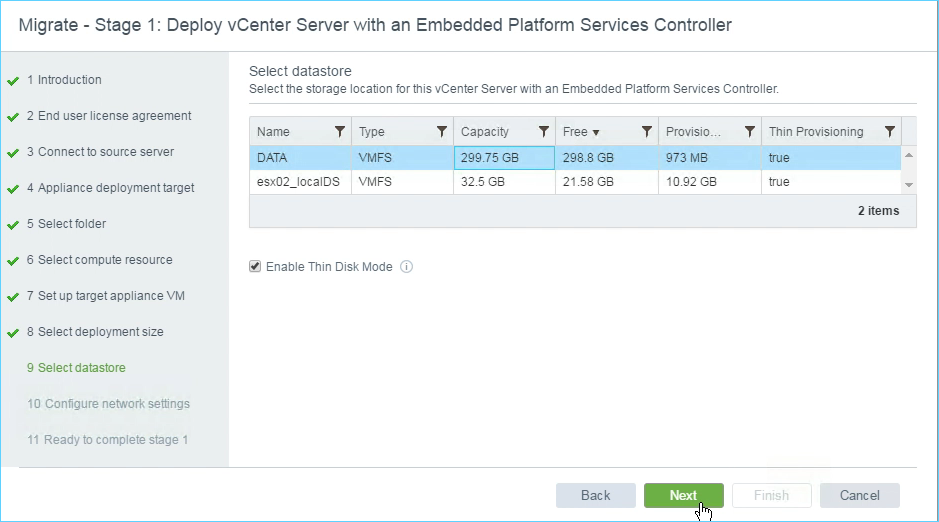
Task: Go to step 8 Select deployment size
Action: pyautogui.click(x=95, y=332)
